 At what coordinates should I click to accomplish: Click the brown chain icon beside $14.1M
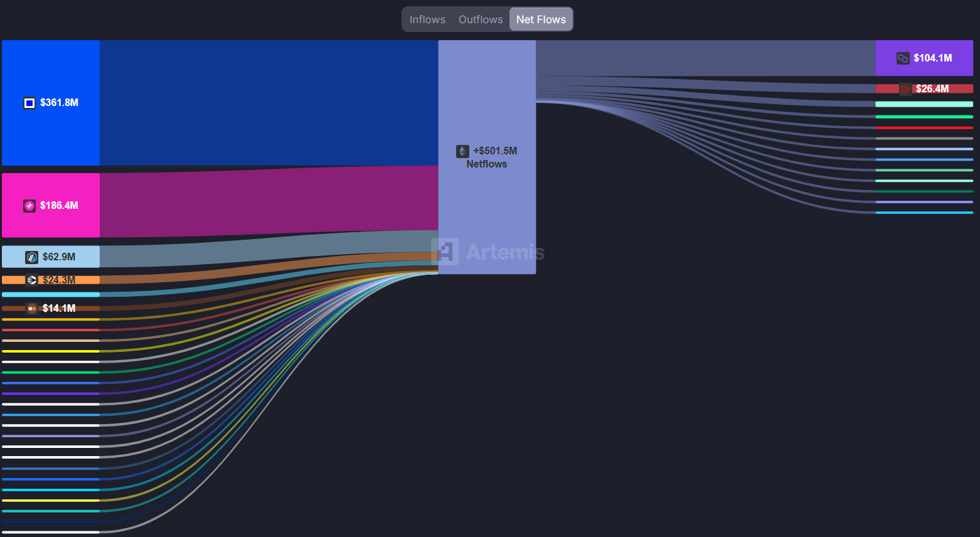point(31,309)
